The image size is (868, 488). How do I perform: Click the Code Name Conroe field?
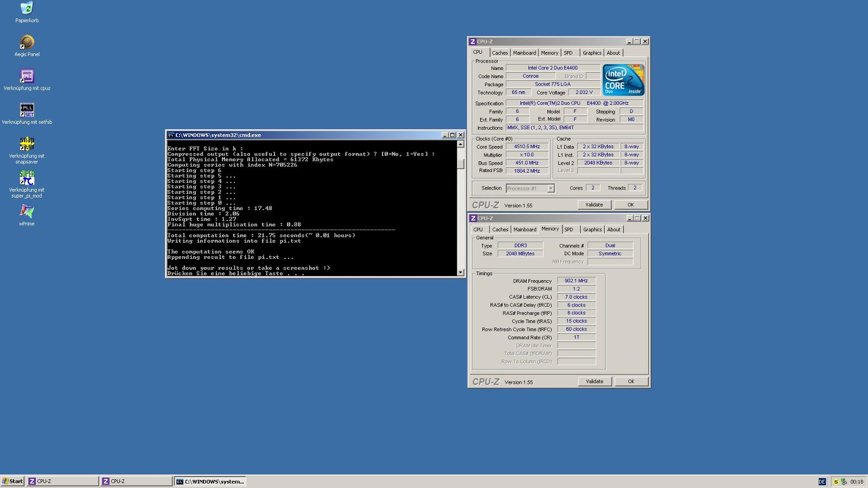[531, 76]
